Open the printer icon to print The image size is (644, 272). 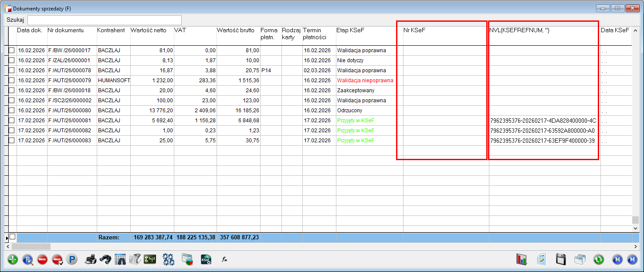tap(90, 260)
